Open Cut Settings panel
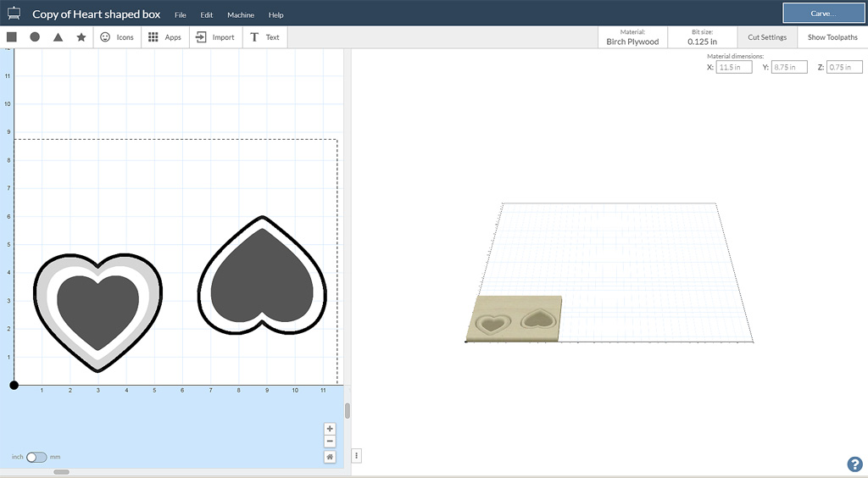Screen dimensions: 868x478 [x=767, y=37]
